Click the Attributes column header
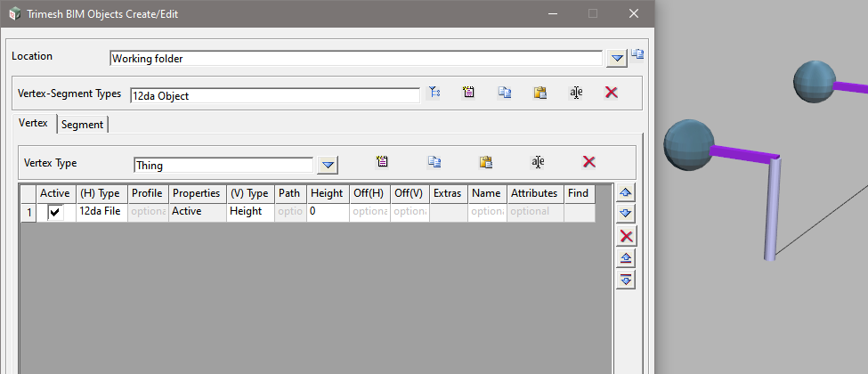 [x=534, y=193]
